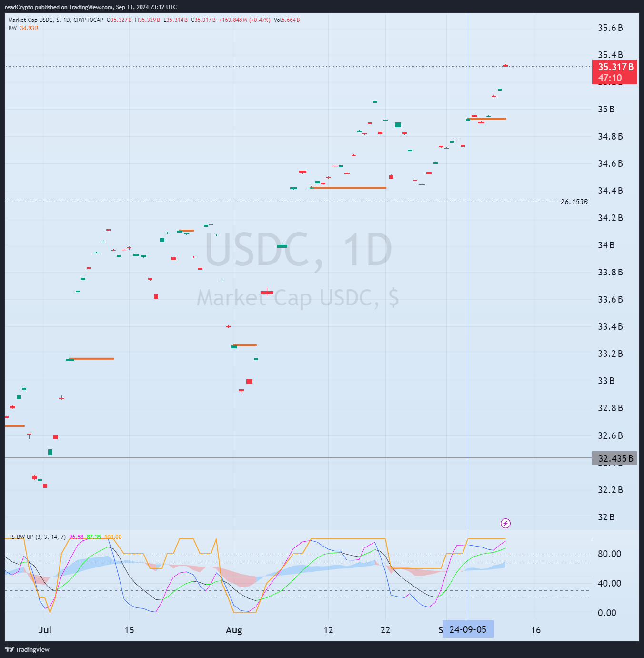Click the 33.4 B price axis label
The height and width of the screenshot is (658, 644).
[610, 327]
